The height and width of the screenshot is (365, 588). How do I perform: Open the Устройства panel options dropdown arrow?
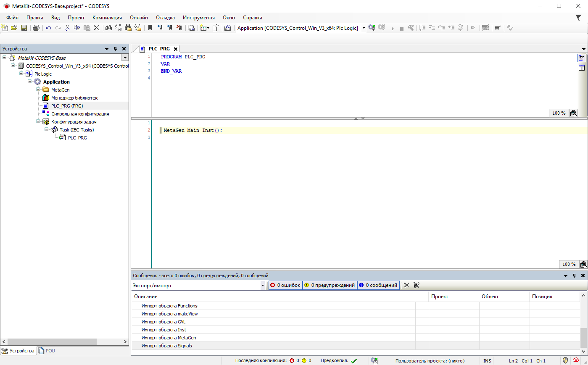[x=107, y=49]
